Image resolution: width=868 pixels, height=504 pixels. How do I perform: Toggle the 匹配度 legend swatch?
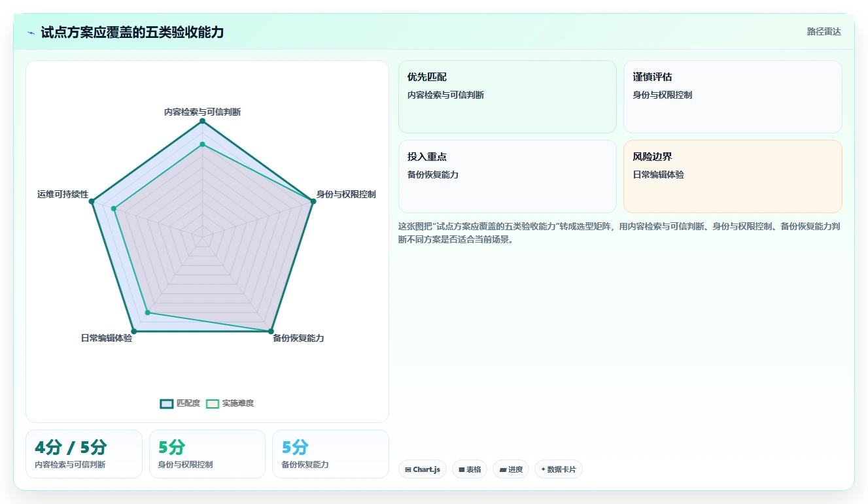(167, 403)
